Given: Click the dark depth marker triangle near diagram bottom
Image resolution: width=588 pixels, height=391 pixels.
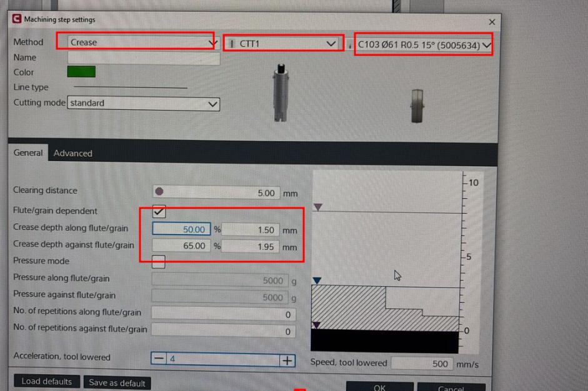Looking at the screenshot, I should pos(317,325).
